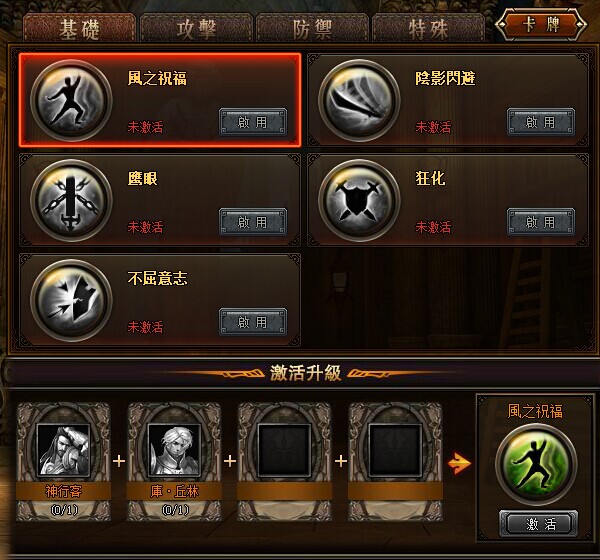
Task: Enable 風之祝福 with its 啟用 button
Action: coord(253,122)
